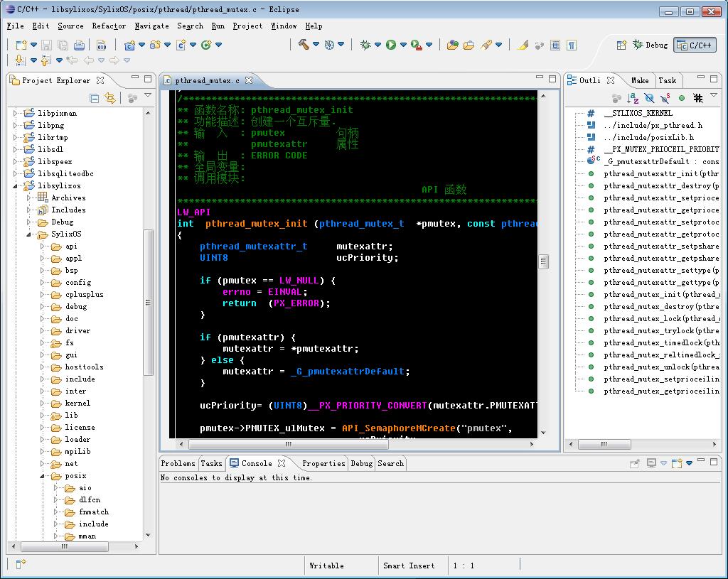Click the editor vertical scrollbar thumb
This screenshot has height=579, width=728.
pos(543,261)
